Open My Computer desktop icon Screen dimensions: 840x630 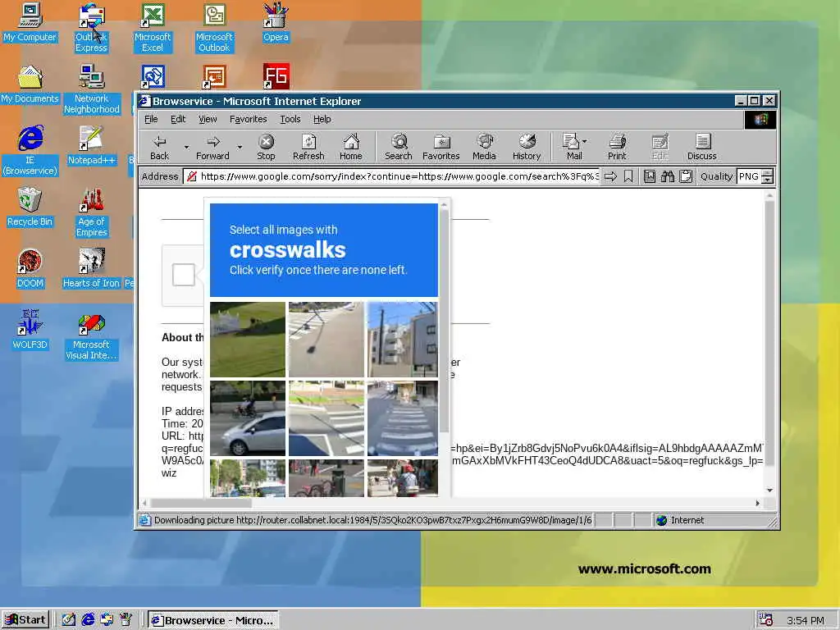point(30,23)
